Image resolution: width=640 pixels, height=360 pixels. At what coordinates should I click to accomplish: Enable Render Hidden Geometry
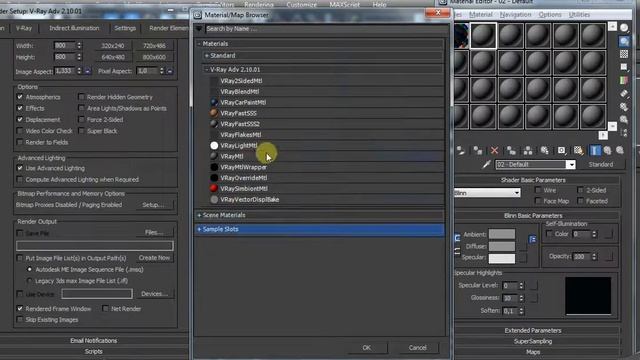click(x=81, y=97)
